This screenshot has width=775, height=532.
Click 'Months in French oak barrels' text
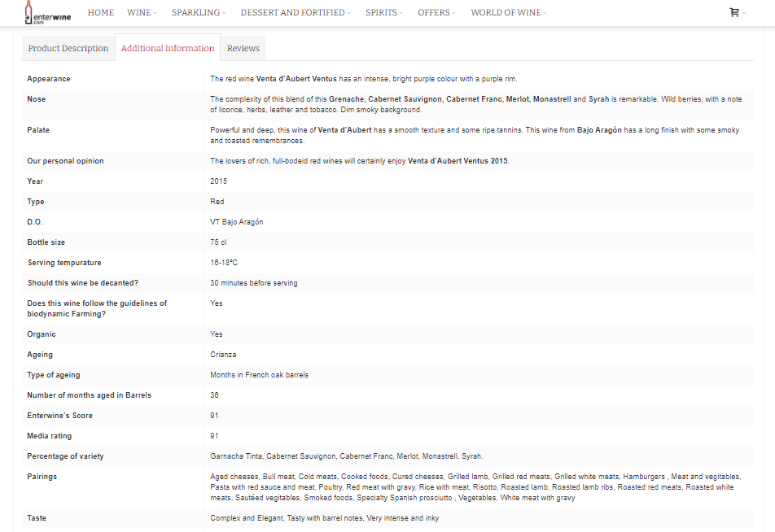coord(259,375)
